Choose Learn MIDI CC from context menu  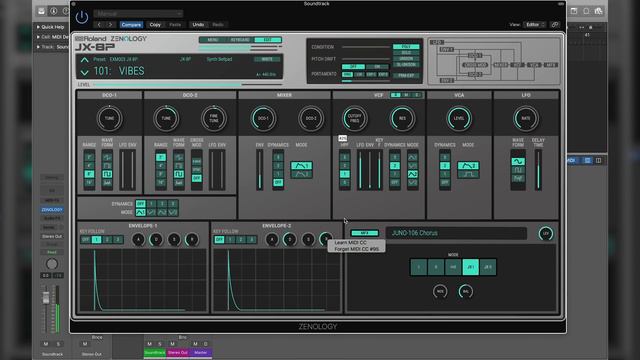tap(350, 242)
